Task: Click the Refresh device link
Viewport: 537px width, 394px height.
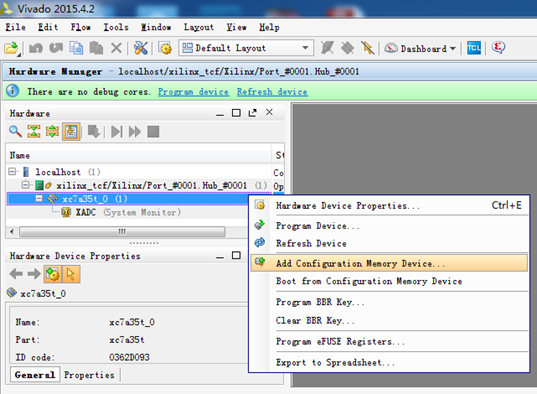Action: pos(272,92)
